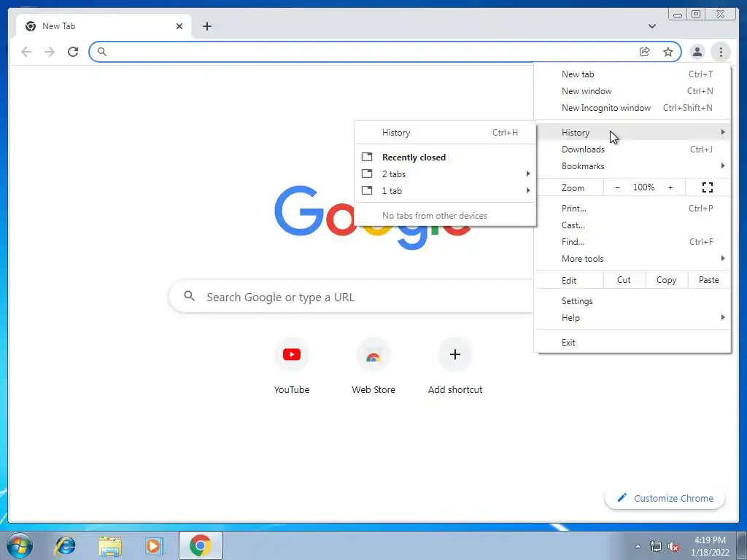Close the Chrome three-dot menu button
Screen dimensions: 747x560
coord(721,52)
